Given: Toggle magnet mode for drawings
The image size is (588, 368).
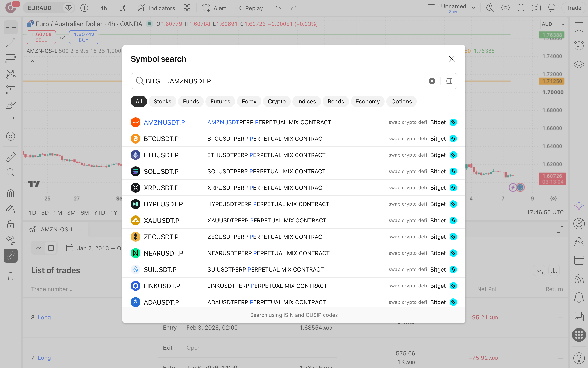Looking at the screenshot, I should 10,193.
